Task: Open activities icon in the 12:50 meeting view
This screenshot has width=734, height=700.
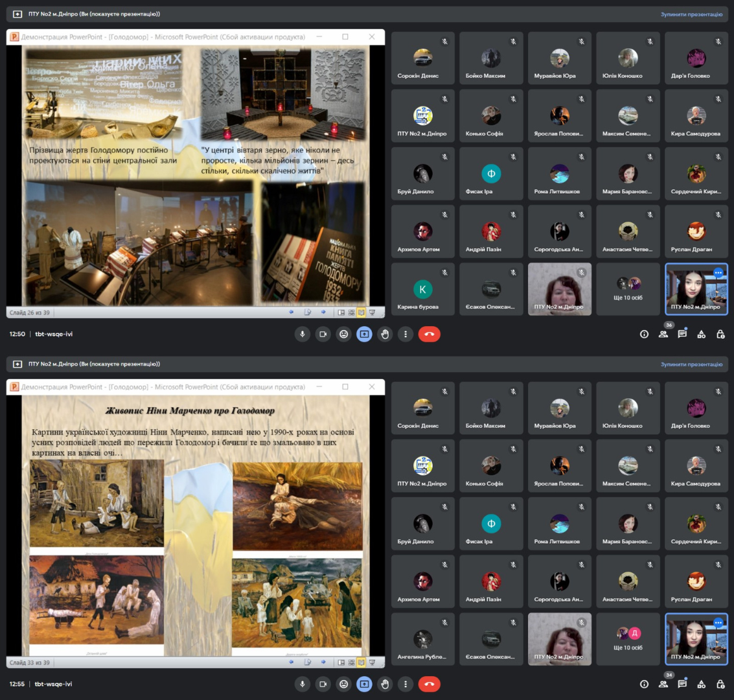Action: (x=701, y=334)
